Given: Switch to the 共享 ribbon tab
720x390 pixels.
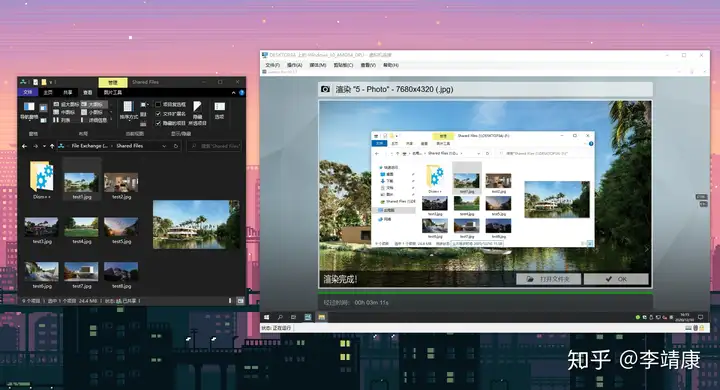Looking at the screenshot, I should [x=68, y=93].
